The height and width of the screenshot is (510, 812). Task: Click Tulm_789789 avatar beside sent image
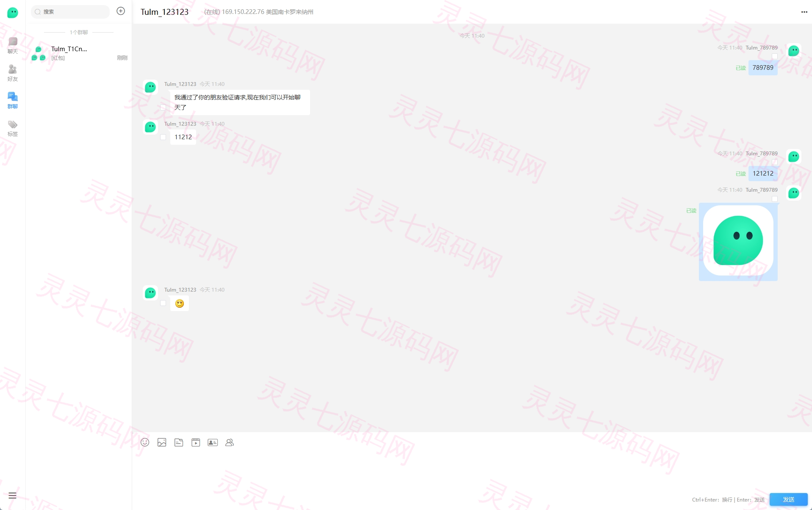(793, 193)
